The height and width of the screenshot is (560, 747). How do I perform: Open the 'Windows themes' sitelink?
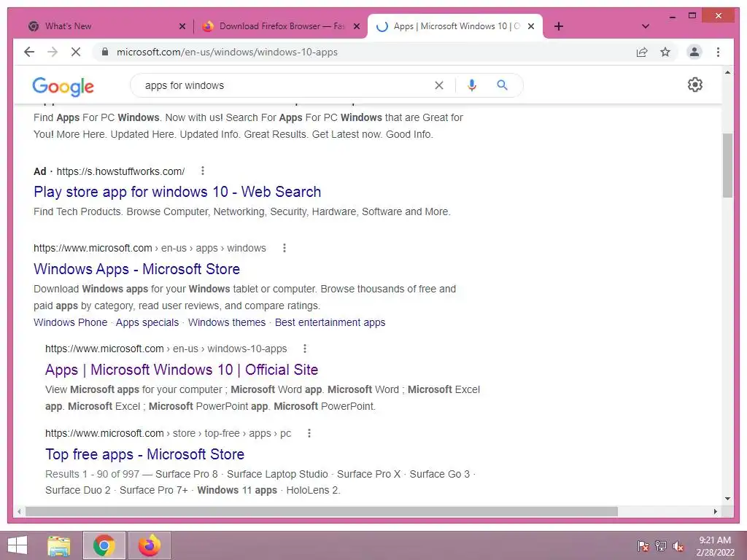coord(227,322)
